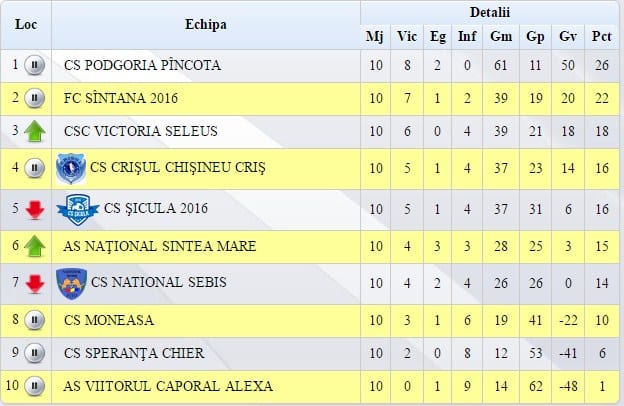Viewport: 624px width, 406px height.
Task: Click the pause icon next to FC Sîntana 2016
Action: [x=35, y=98]
